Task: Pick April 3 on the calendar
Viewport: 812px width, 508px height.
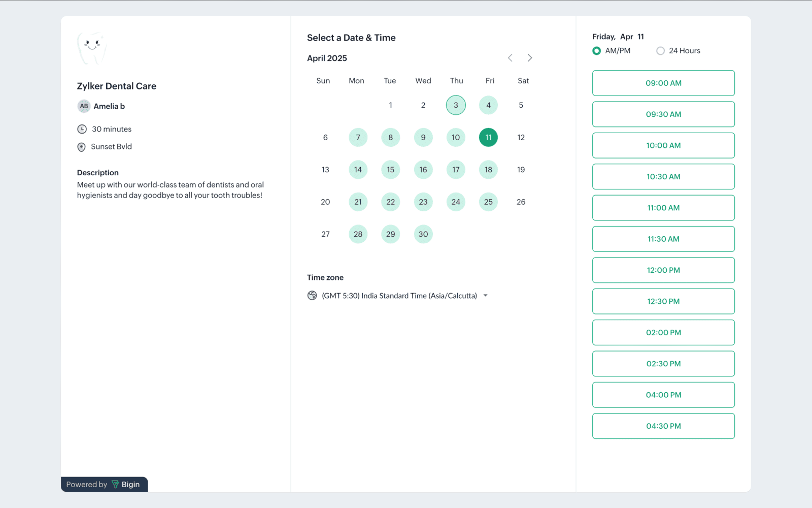Action: pyautogui.click(x=456, y=105)
